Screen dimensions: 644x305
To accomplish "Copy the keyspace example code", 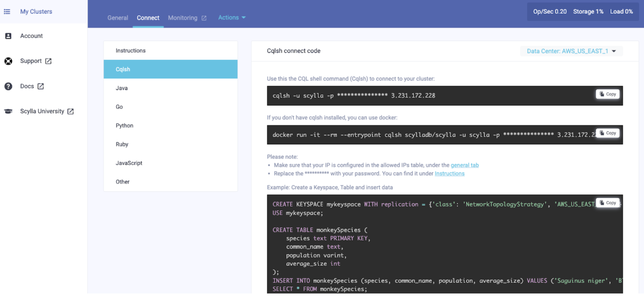I will click(608, 203).
